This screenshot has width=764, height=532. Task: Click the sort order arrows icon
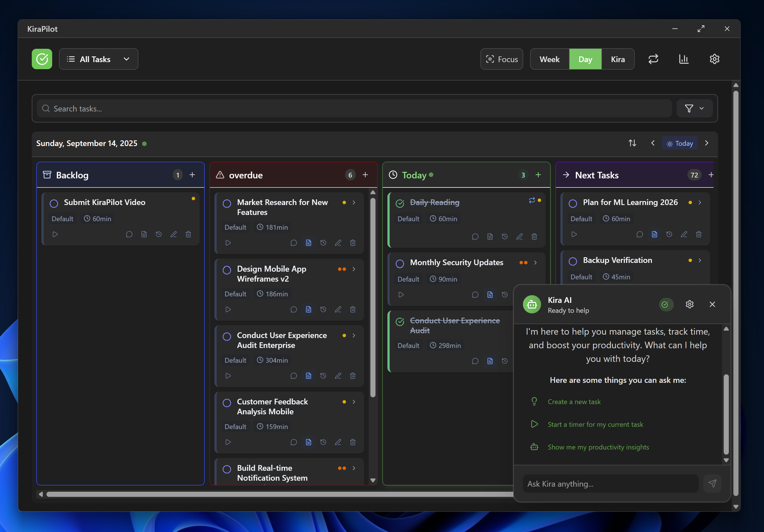click(632, 143)
